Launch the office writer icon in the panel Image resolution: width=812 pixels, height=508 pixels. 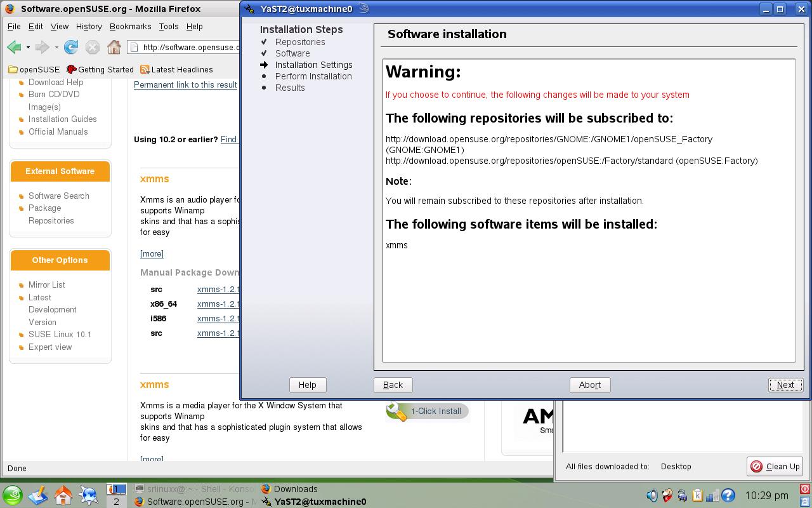[38, 495]
